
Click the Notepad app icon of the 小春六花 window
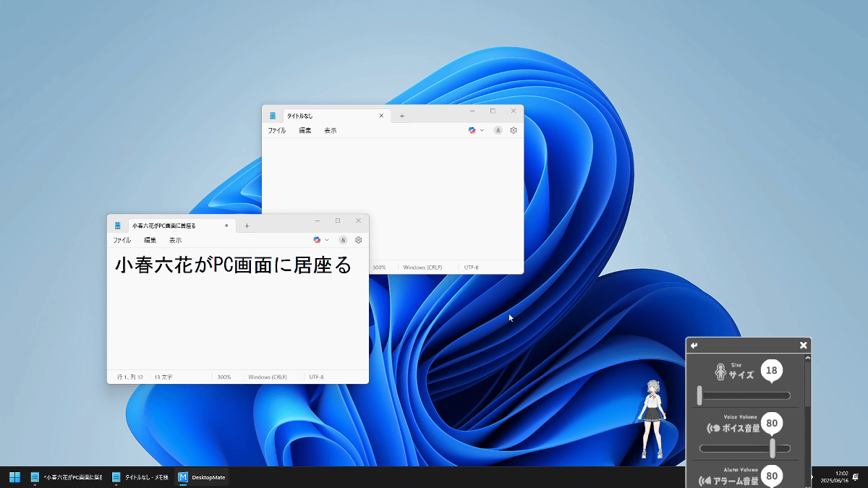tap(117, 226)
